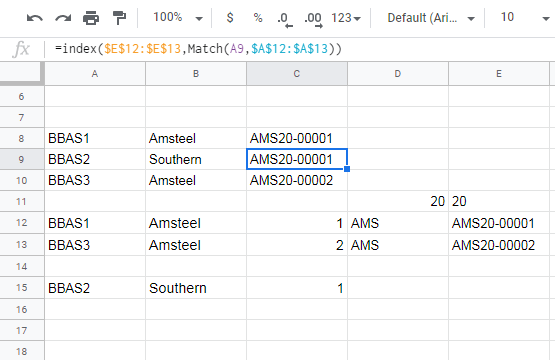Click the font size 10 field

coord(507,17)
